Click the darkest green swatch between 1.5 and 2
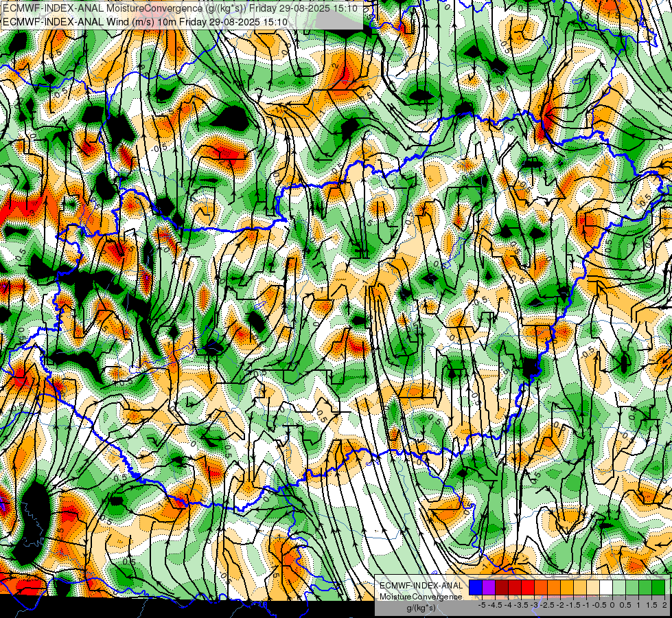Screen dimensions: 672x618 [x=658, y=588]
